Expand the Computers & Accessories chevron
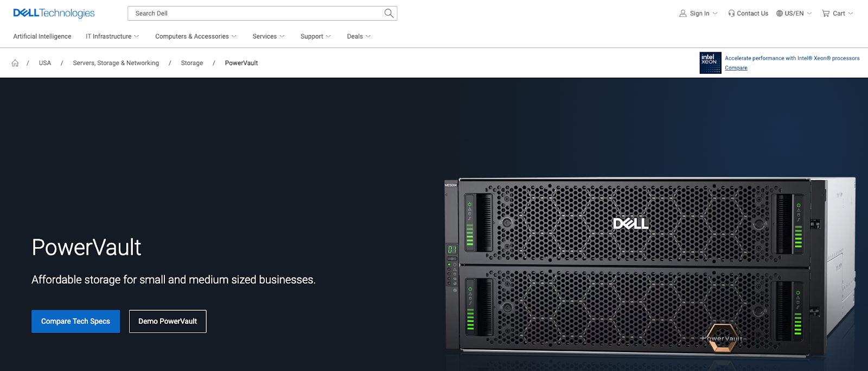868x371 pixels. (x=234, y=36)
